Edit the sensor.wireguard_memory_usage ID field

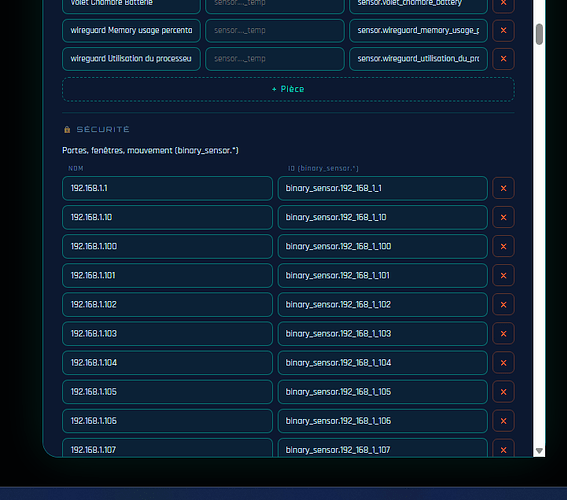418,30
